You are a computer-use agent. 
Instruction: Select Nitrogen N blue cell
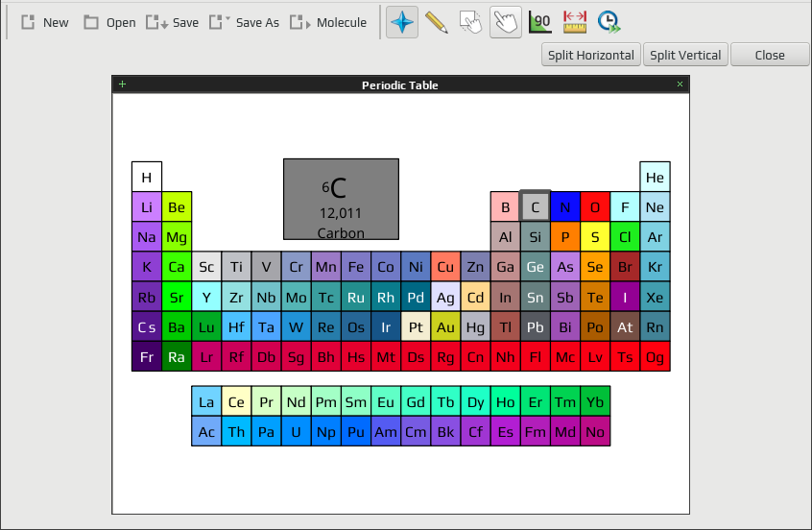pos(565,207)
